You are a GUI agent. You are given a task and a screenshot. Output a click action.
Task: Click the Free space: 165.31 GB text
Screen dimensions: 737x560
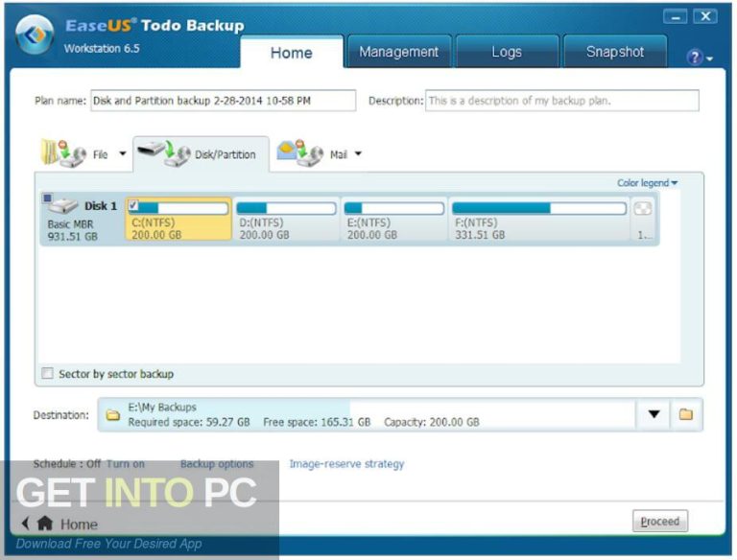(x=317, y=422)
